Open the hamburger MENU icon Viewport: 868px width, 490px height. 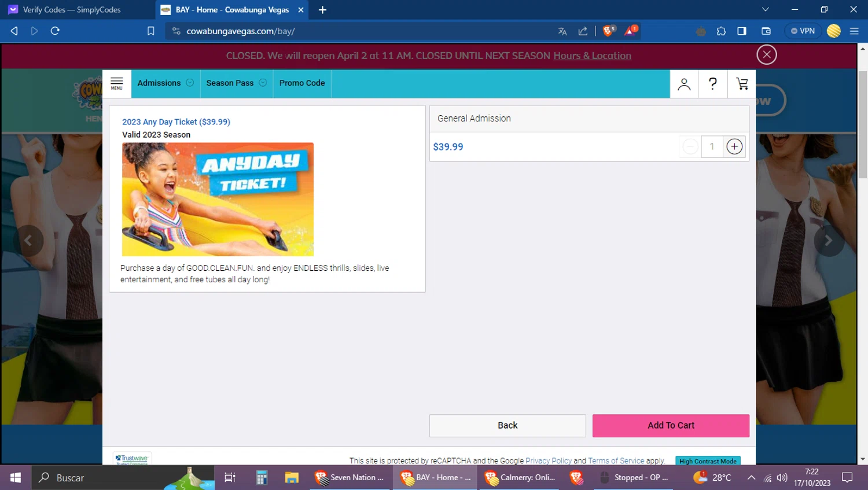point(116,83)
